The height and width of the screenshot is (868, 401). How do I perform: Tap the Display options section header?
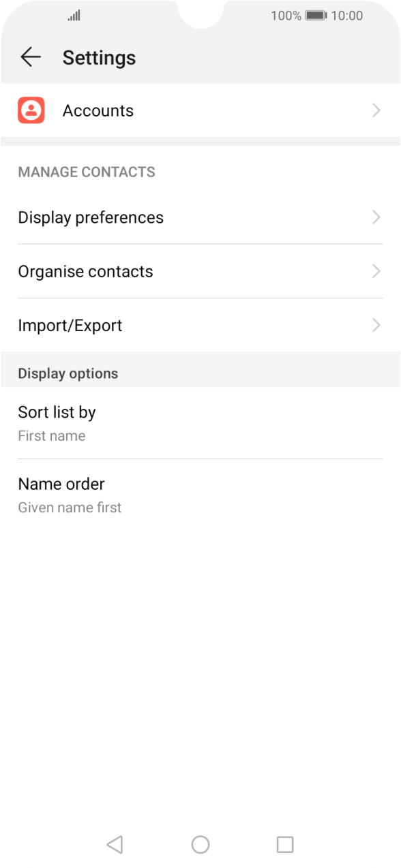point(68,373)
